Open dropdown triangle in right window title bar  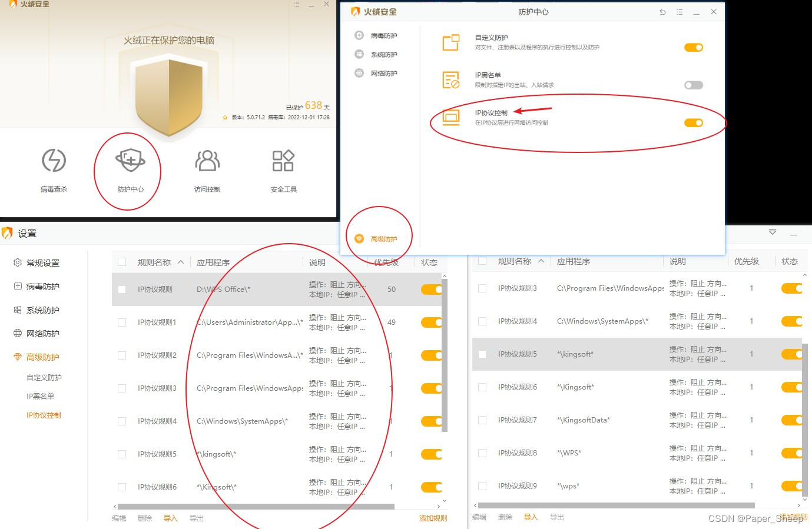point(773,232)
